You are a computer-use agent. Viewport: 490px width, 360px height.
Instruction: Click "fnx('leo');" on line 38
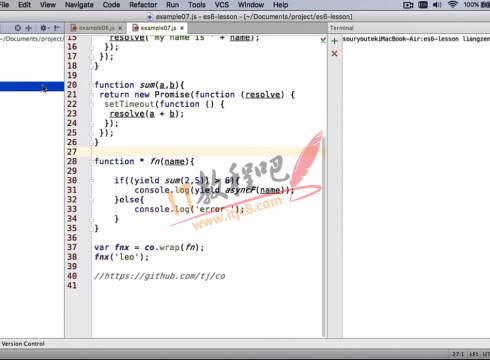121,257
